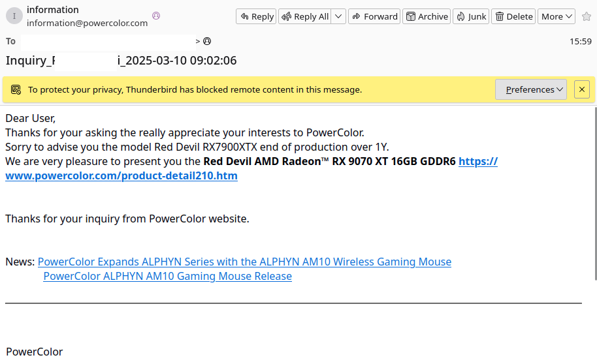Open the ALPHYN AM10 Wireless Gaming Mouse news link
The width and height of the screenshot is (597, 364).
pyautogui.click(x=244, y=262)
